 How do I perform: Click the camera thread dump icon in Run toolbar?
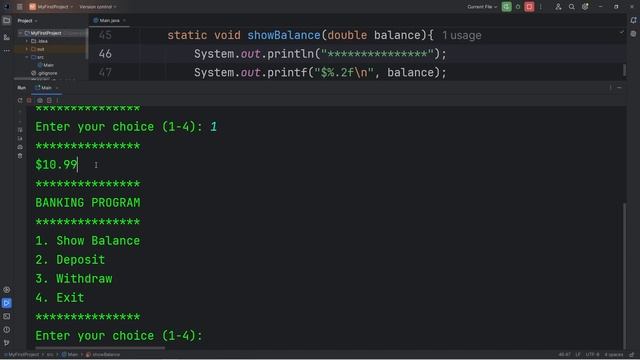[40, 100]
